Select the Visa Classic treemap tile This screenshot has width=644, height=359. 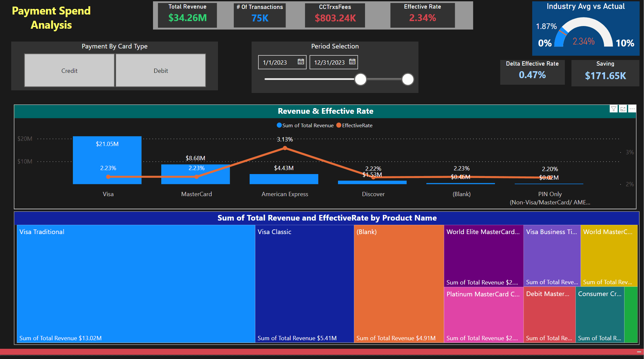[304, 284]
